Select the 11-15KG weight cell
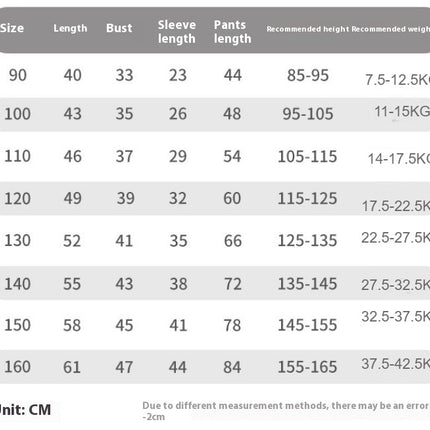 point(402,111)
